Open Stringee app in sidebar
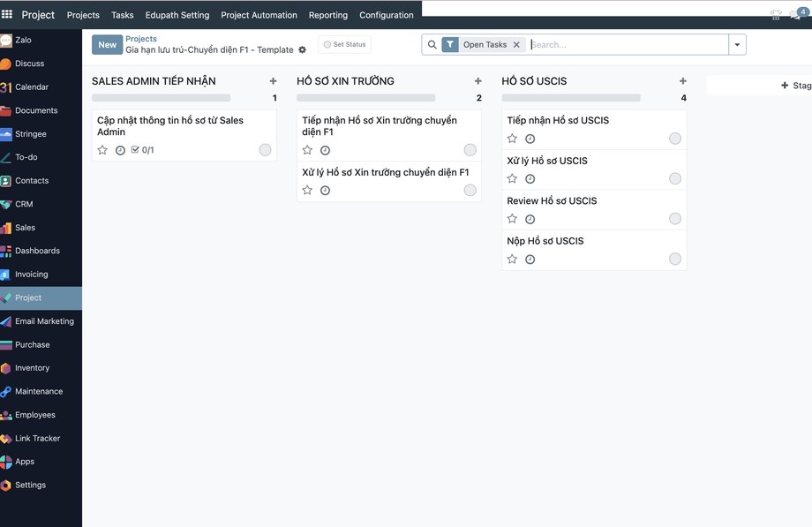812x527 pixels. pos(41,133)
